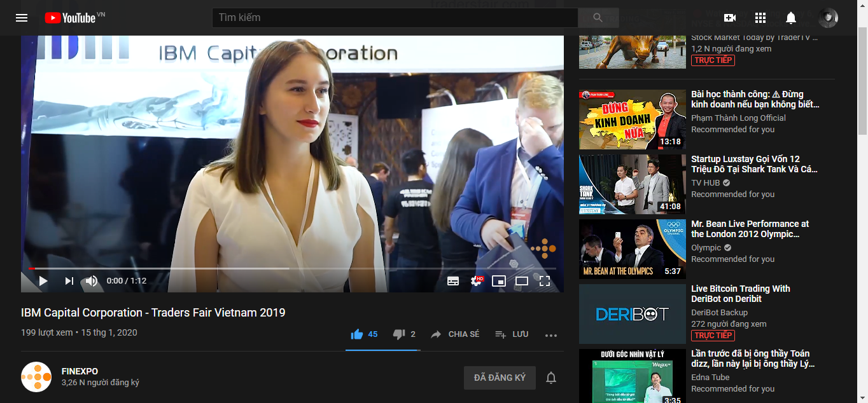Open the YouTube apps grid
The height and width of the screenshot is (403, 868).
click(760, 18)
